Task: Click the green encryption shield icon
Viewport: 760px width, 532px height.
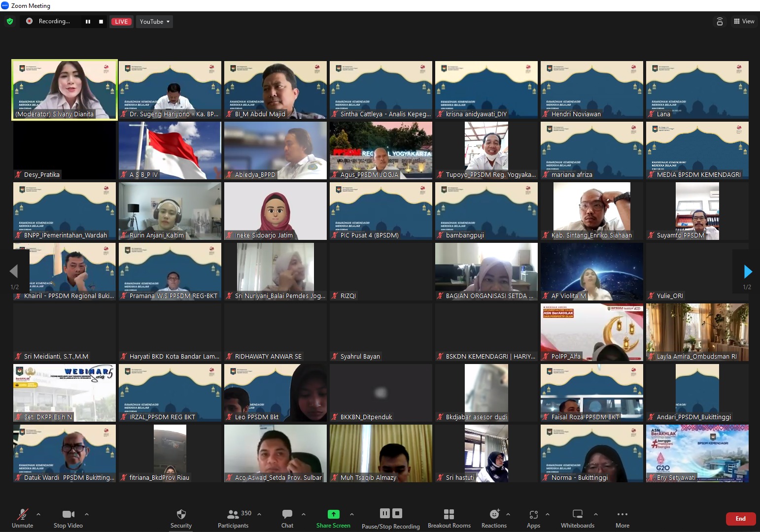Action: (x=10, y=21)
